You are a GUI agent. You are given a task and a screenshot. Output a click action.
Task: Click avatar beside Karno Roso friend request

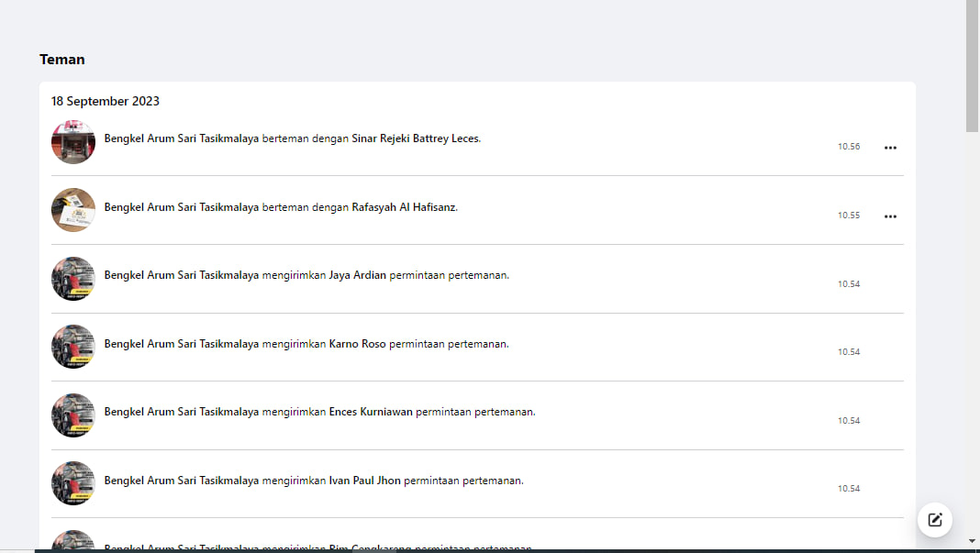[73, 347]
